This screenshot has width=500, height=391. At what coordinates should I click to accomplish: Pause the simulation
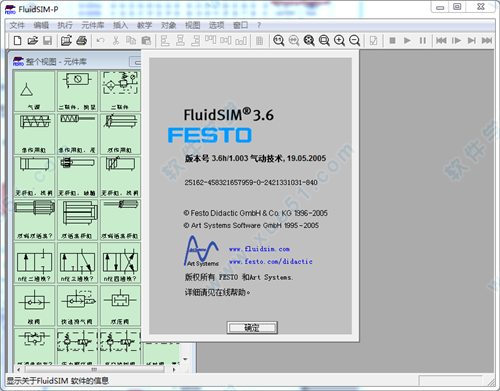click(x=423, y=41)
